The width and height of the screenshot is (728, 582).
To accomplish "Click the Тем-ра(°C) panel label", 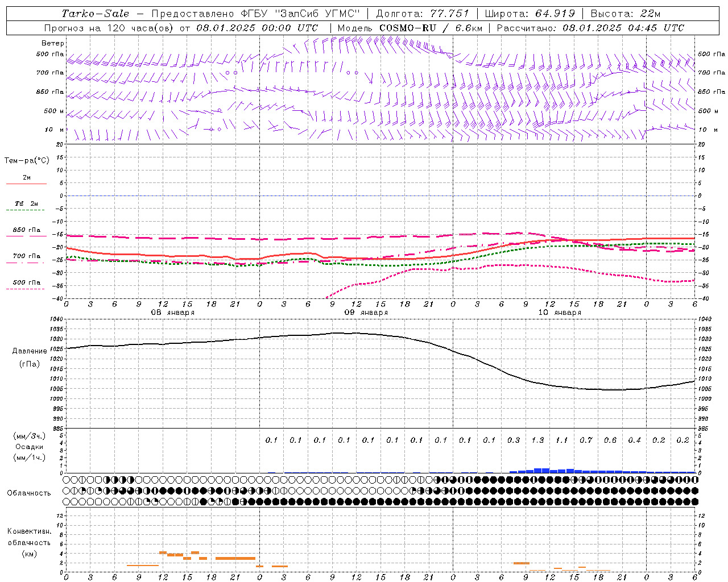I will 27,161.
